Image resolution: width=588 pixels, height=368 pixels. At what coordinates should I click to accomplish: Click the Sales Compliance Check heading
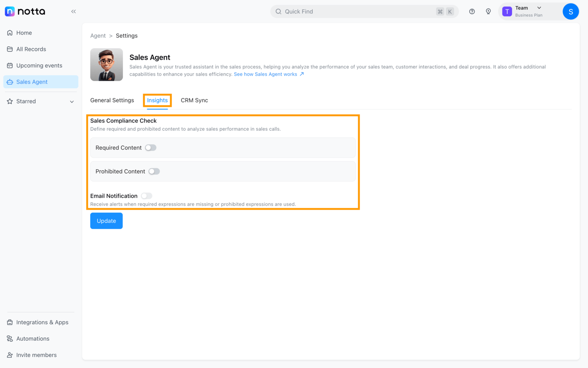123,121
